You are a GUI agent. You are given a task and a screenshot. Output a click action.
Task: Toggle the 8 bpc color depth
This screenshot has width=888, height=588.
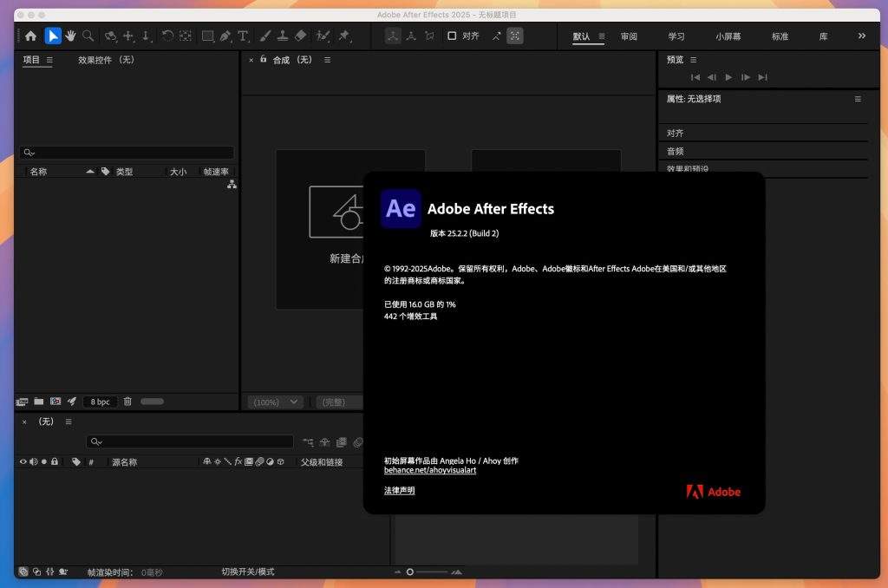tap(100, 402)
